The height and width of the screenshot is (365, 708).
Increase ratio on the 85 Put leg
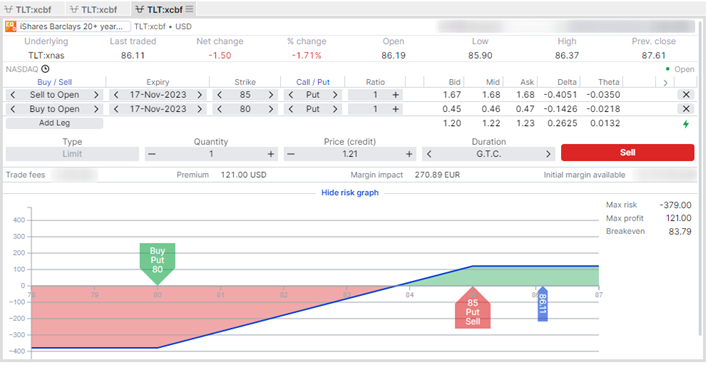[x=396, y=95]
